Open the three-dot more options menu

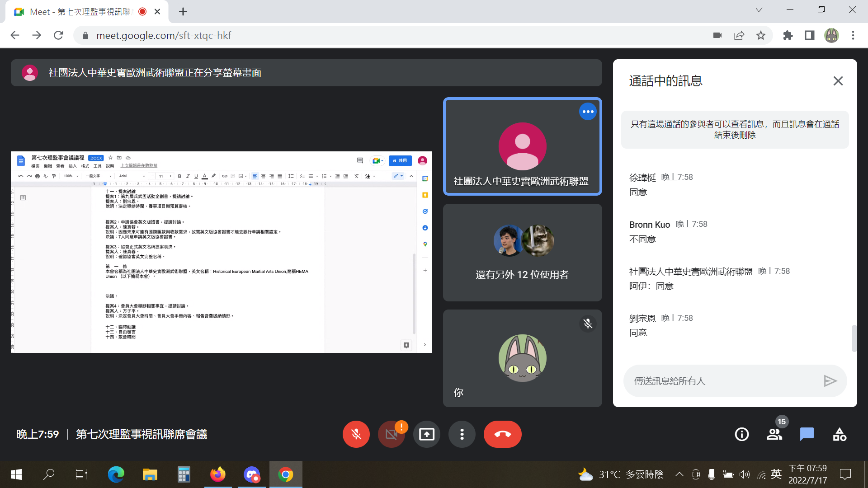462,434
